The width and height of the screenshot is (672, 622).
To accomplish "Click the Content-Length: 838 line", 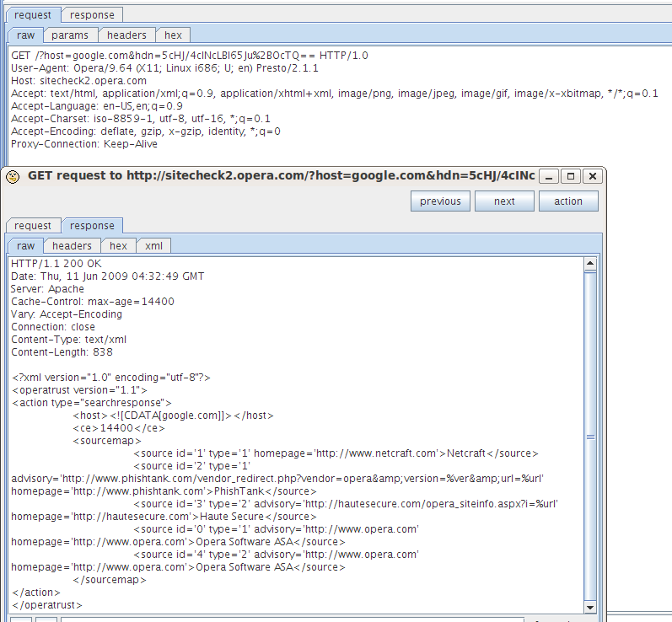I will point(62,352).
